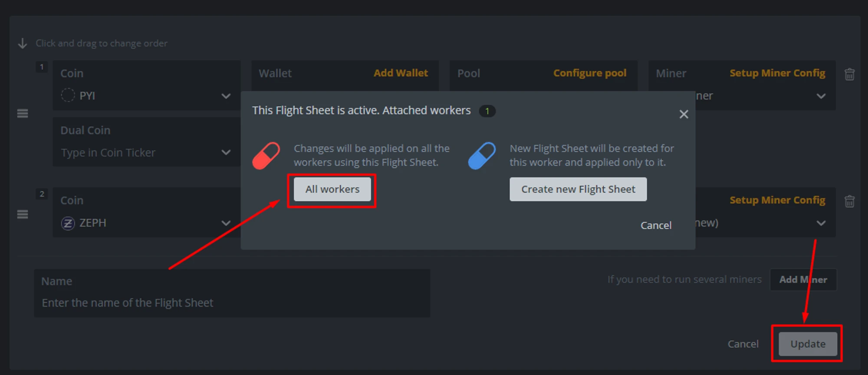Screen dimensions: 868x375
Task: Open the first Miner selection dropdown
Action: [821, 96]
